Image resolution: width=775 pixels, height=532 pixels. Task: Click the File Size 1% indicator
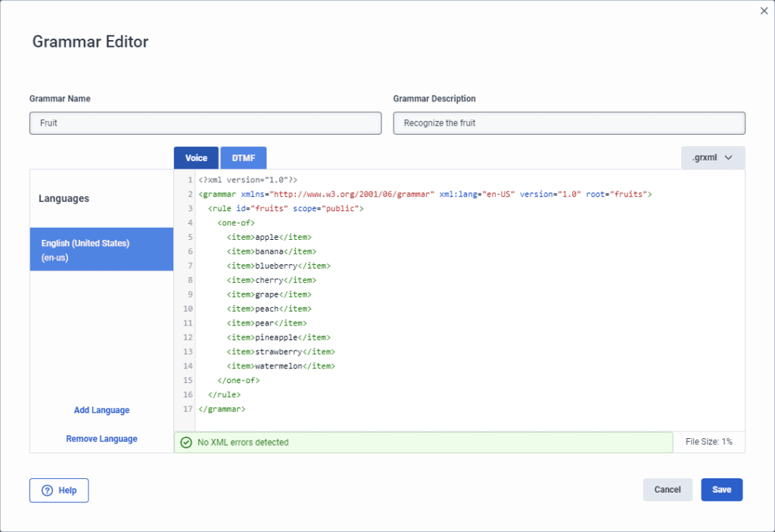point(708,442)
